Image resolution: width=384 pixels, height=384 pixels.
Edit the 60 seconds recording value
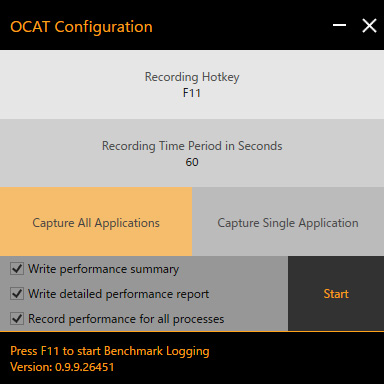(x=192, y=162)
